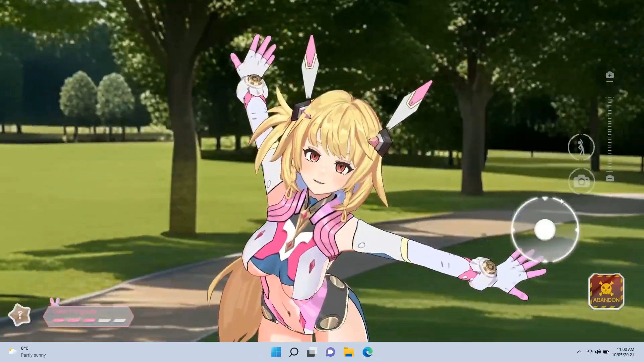Show hidden system tray icons
Viewport: 644px width, 362px height.
click(579, 352)
